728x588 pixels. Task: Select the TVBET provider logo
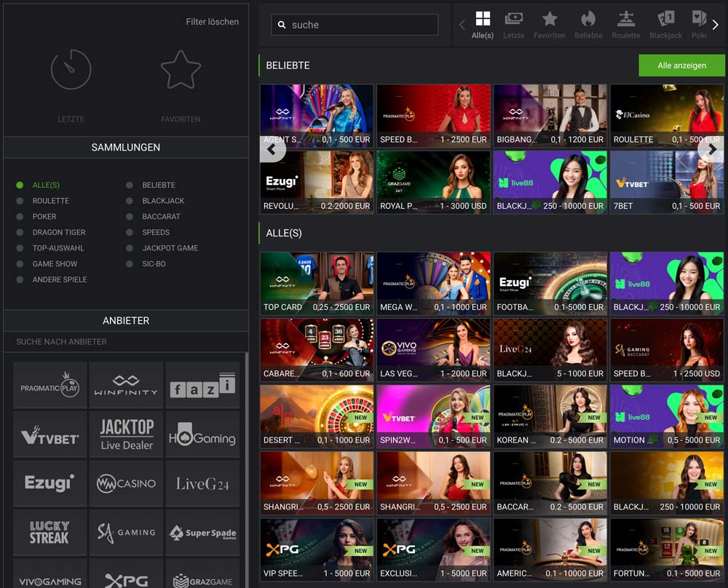click(x=50, y=435)
